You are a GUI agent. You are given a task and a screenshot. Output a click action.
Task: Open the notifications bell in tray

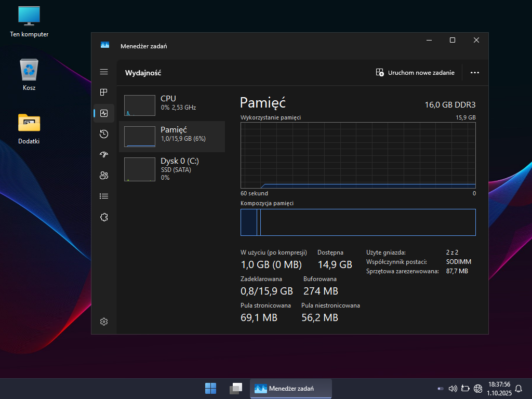point(518,388)
